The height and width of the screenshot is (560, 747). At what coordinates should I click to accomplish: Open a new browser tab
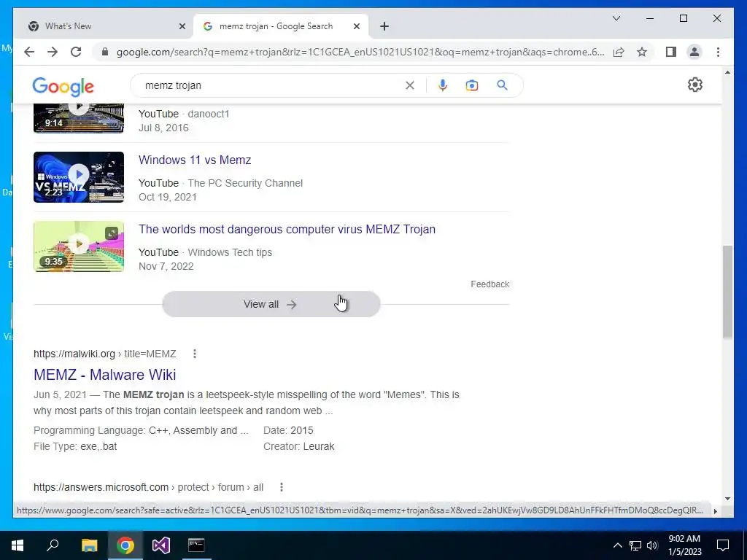pos(384,26)
